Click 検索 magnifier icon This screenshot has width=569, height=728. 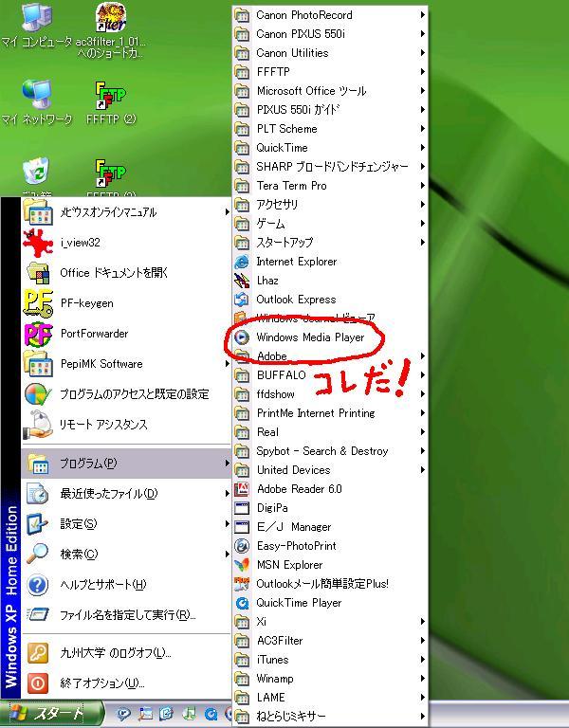[x=38, y=554]
